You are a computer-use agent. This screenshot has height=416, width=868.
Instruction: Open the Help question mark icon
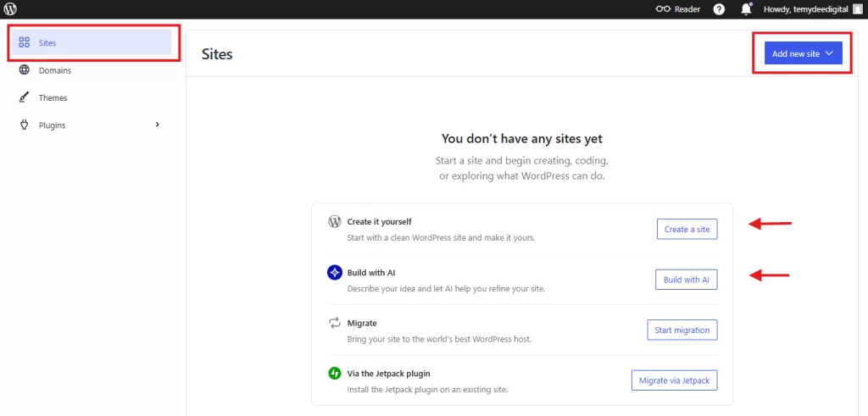pyautogui.click(x=719, y=9)
